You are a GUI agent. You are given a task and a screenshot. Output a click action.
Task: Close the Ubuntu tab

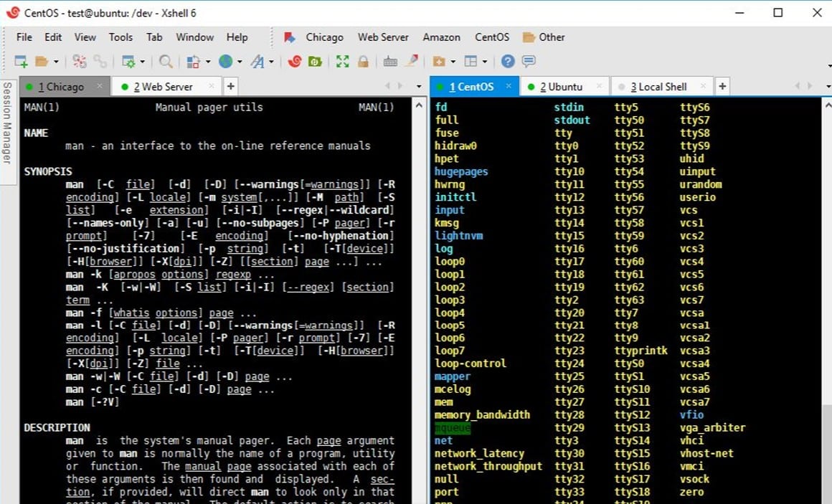tap(599, 86)
